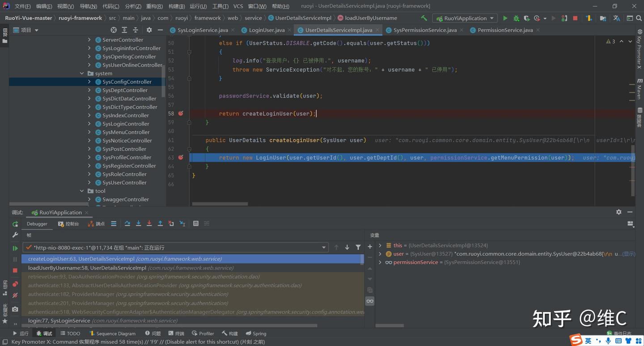
Task: Expand the SysLoginController tree node
Action: 89,124
